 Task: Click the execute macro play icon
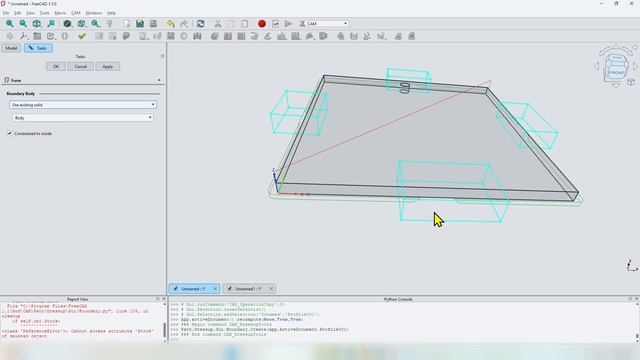(289, 24)
